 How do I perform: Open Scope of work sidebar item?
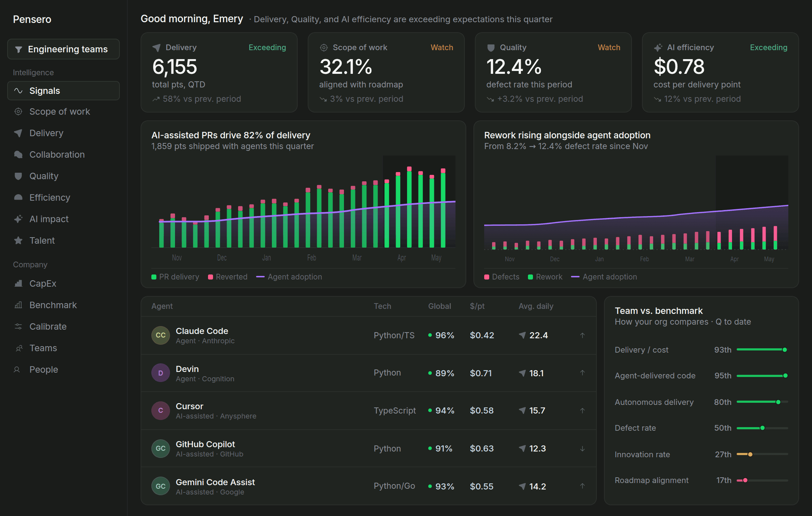click(x=63, y=111)
